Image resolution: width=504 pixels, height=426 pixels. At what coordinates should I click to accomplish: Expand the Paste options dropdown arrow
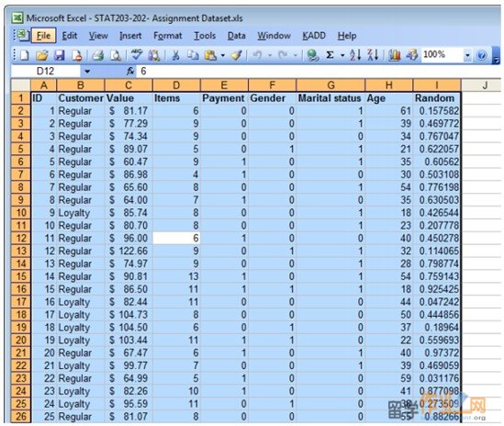[x=223, y=56]
